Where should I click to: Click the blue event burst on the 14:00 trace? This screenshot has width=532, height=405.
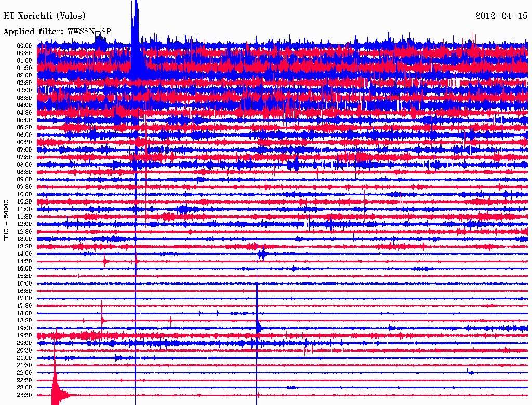[x=262, y=254]
